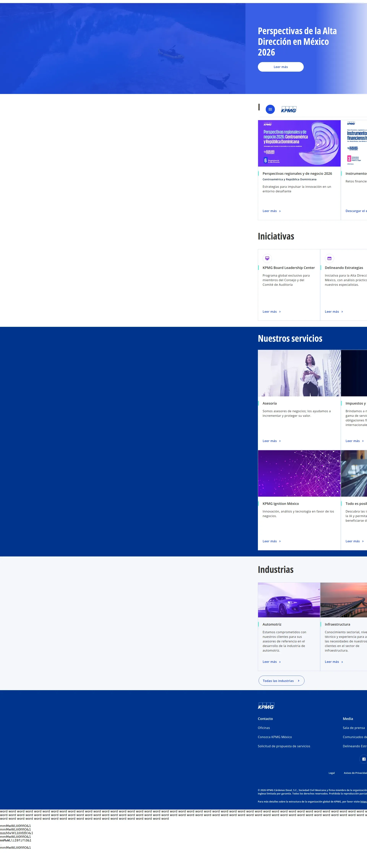Open Todas las industrias button
Image resolution: width=367 pixels, height=868 pixels.
pyautogui.click(x=281, y=681)
